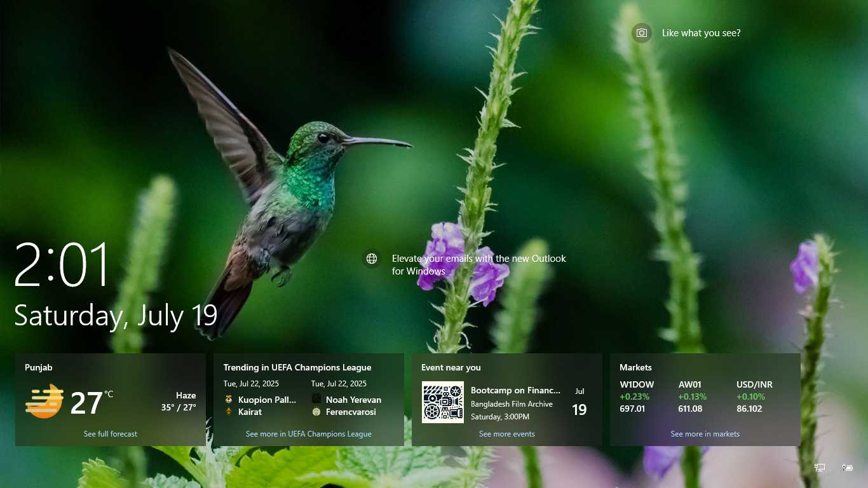Viewport: 868px width, 488px height.
Task: Click the haze weather icon in Punjab card
Action: pos(44,401)
